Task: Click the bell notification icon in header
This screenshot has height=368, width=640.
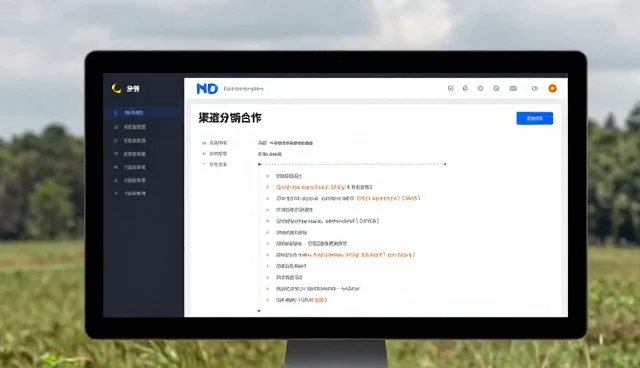Action: pyautogui.click(x=465, y=88)
